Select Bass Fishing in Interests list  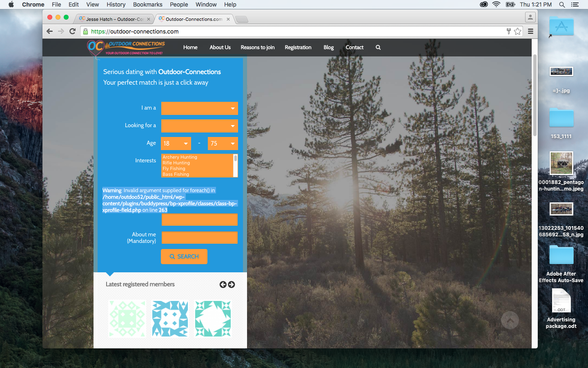point(176,174)
